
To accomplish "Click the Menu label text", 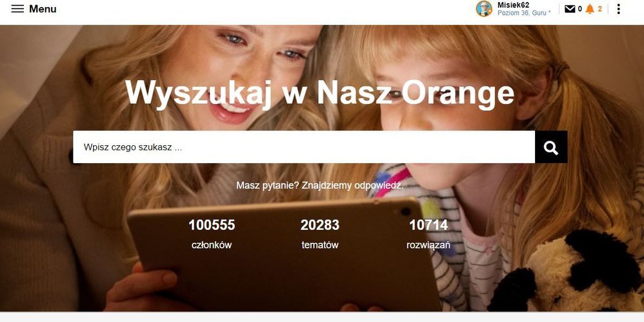I will pyautogui.click(x=43, y=8).
